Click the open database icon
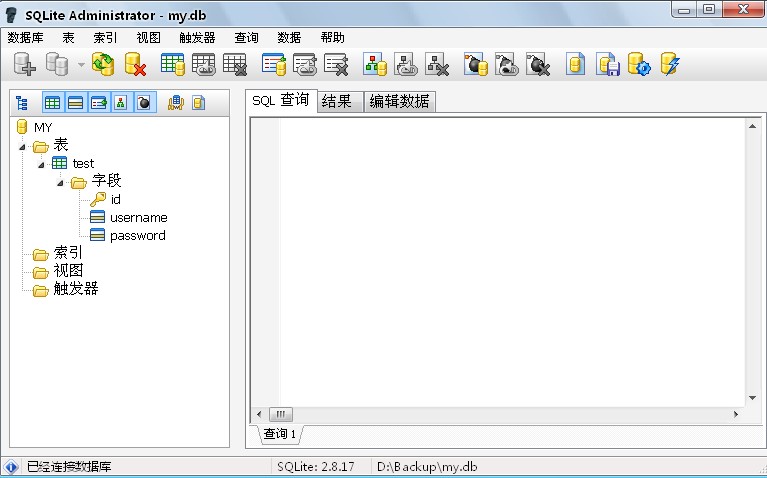Screen dimensions: 767x478 tap(57, 64)
